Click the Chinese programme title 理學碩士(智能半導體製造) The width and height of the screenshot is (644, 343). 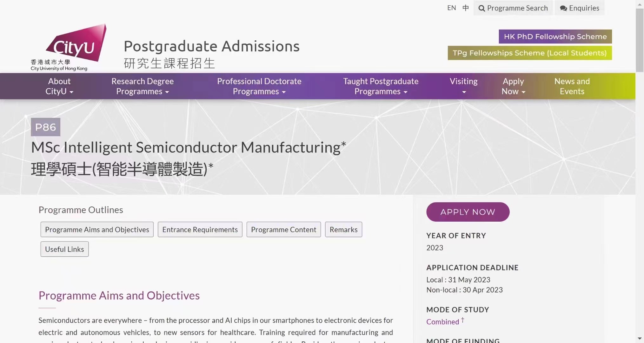point(122,169)
